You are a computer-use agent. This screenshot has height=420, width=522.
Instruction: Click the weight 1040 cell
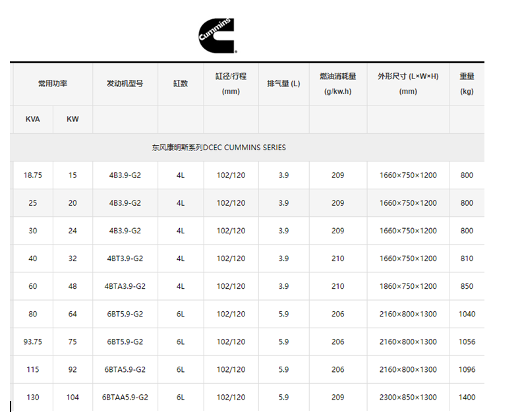(x=467, y=314)
